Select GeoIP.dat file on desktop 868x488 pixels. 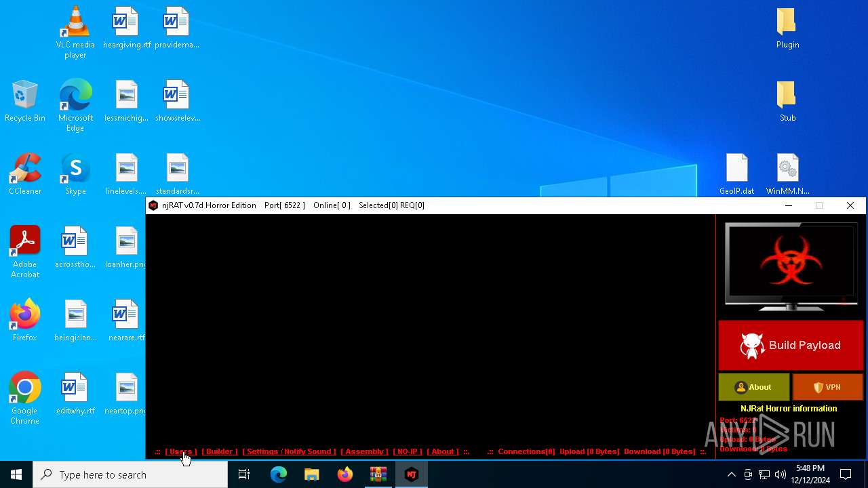(737, 174)
